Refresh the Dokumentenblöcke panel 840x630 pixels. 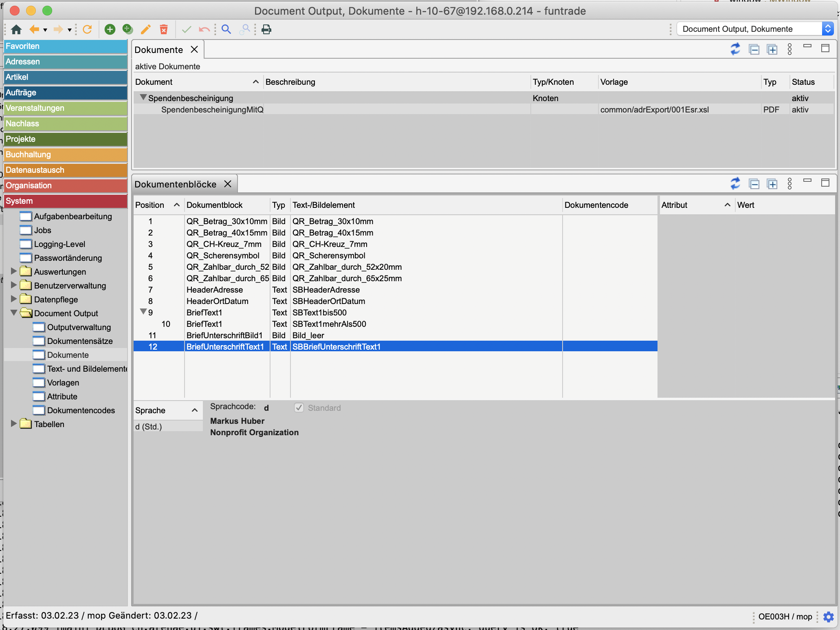pyautogui.click(x=735, y=184)
